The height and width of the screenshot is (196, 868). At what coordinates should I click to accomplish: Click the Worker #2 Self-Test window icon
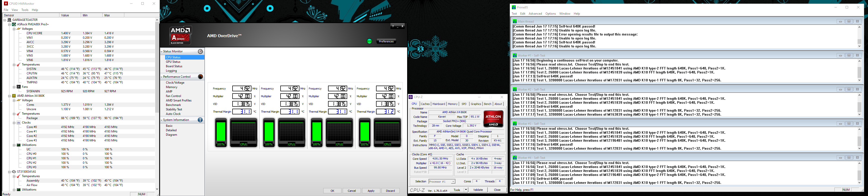515,89
